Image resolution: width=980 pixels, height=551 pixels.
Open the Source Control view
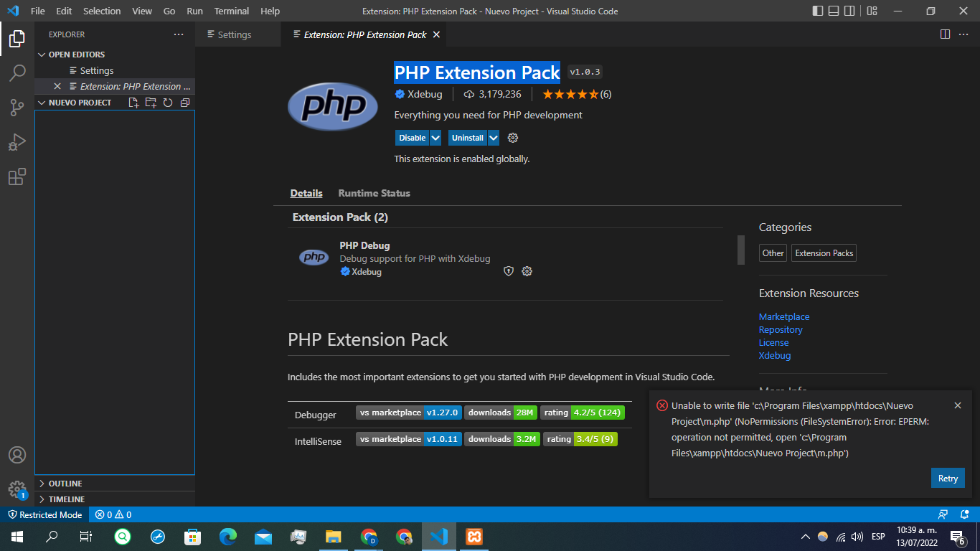click(17, 108)
